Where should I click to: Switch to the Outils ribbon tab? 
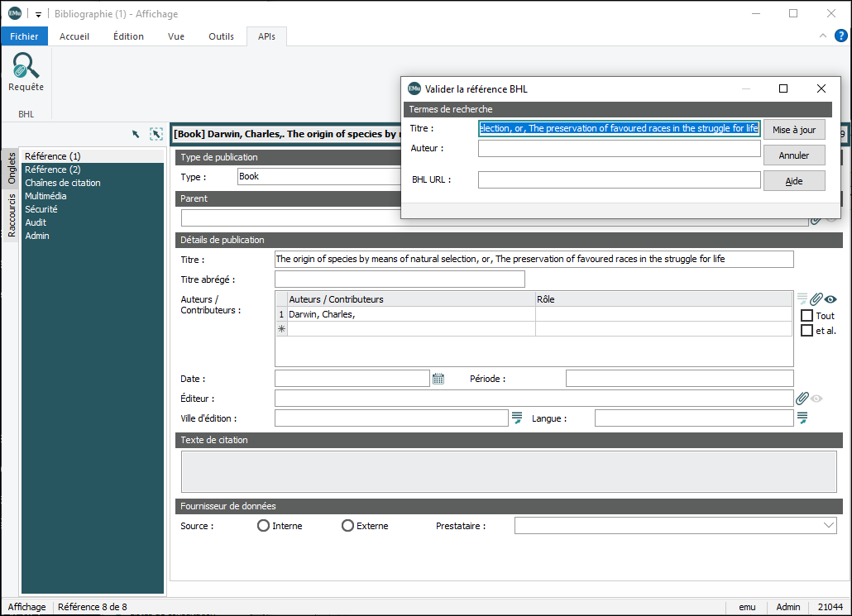[221, 36]
